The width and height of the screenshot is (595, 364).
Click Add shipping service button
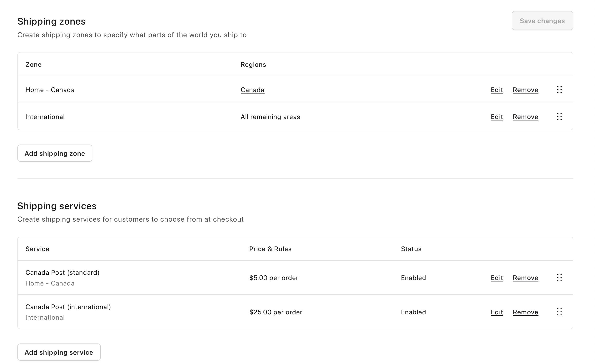(x=59, y=352)
